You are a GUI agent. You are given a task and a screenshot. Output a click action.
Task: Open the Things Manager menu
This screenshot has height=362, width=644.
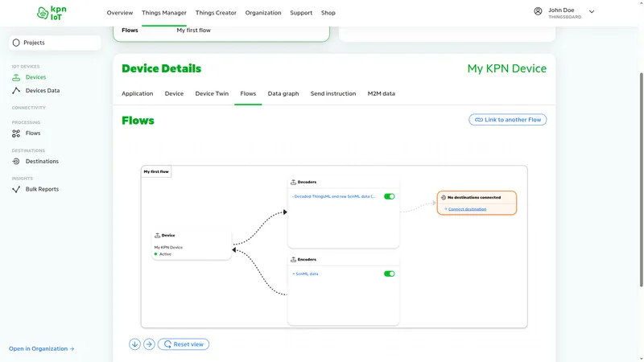click(x=164, y=13)
